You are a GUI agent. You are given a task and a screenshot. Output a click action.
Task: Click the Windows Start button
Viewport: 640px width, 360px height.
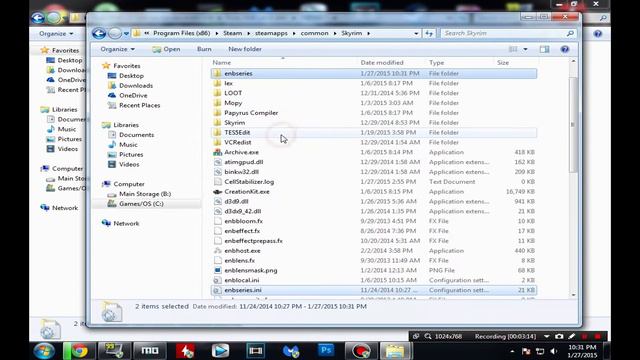[x=44, y=351]
